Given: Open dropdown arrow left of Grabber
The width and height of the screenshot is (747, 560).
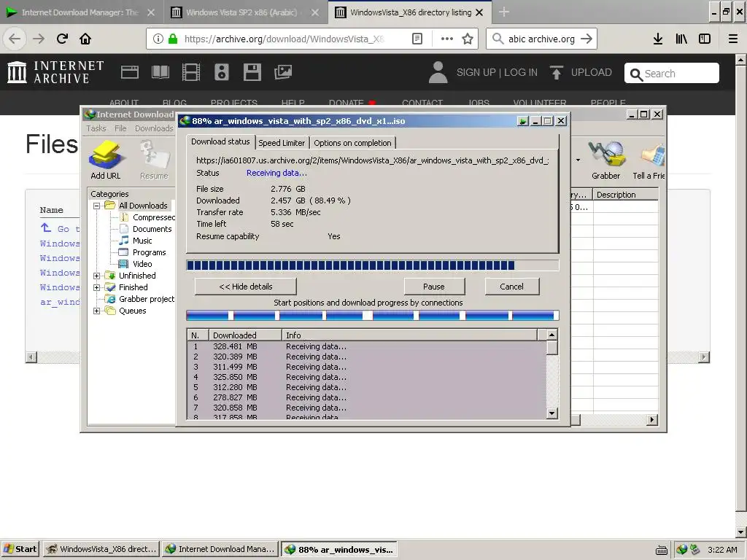Looking at the screenshot, I should tap(578, 160).
